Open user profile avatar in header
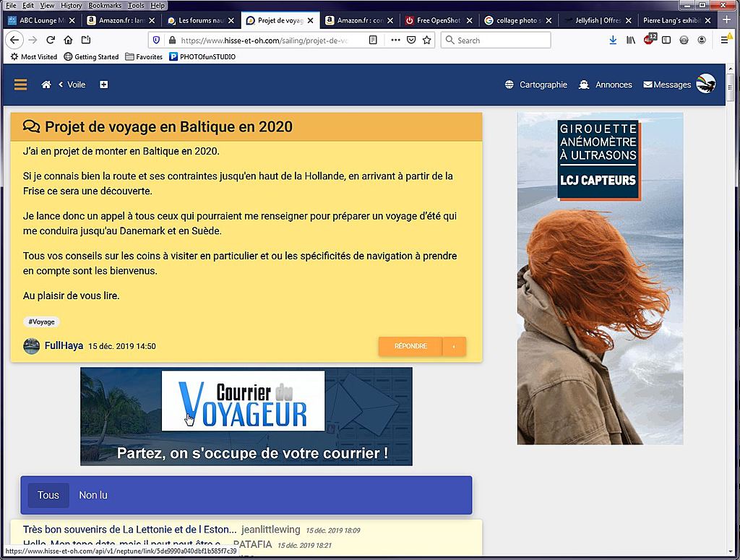 tap(705, 84)
